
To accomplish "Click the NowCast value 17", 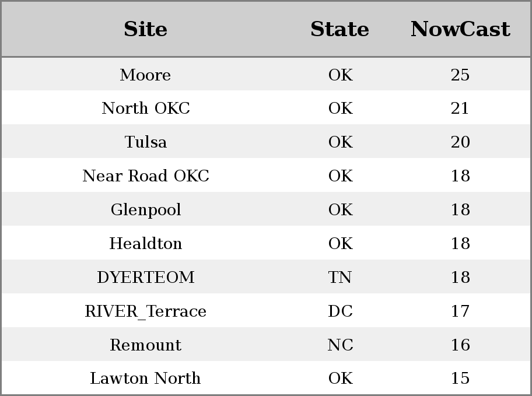I will coord(460,311).
